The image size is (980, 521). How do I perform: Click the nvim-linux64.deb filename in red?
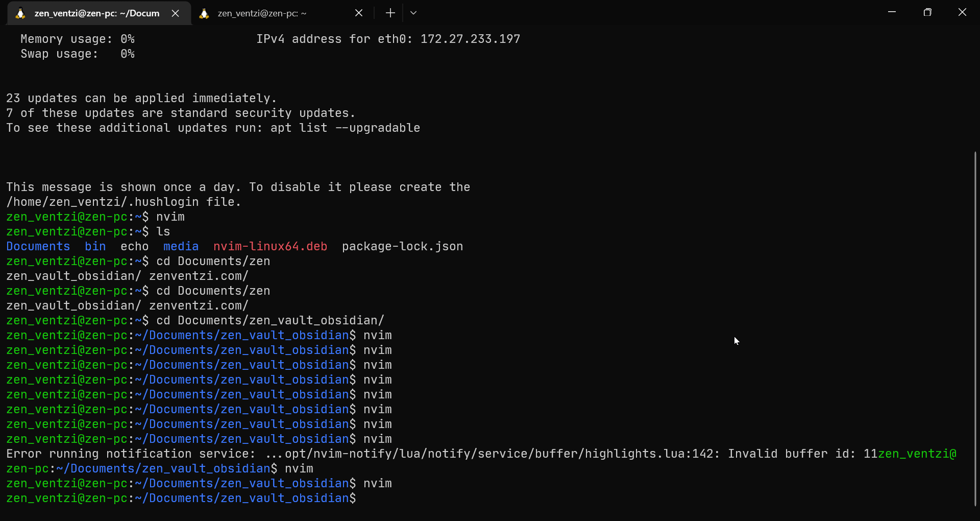pyautogui.click(x=270, y=246)
